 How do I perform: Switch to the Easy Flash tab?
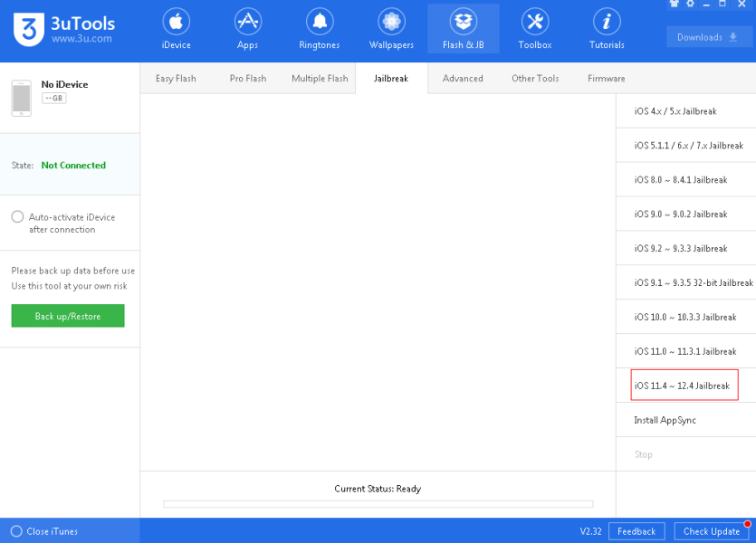click(176, 79)
